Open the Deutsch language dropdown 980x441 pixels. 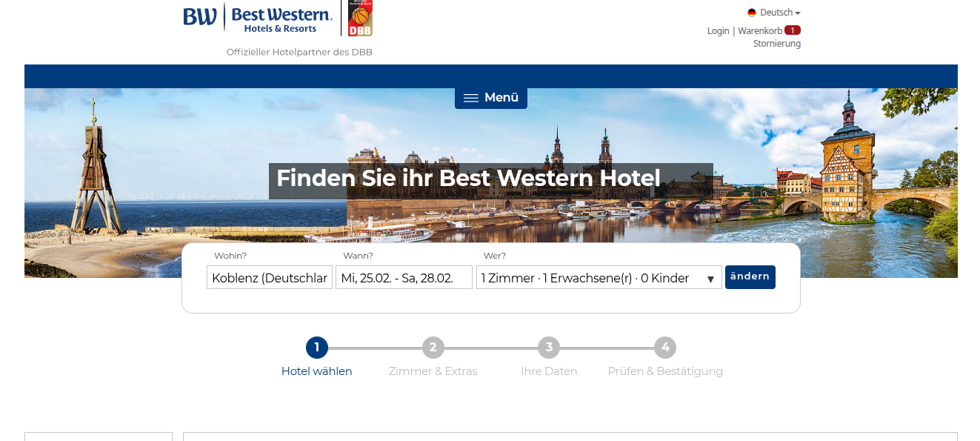(774, 13)
